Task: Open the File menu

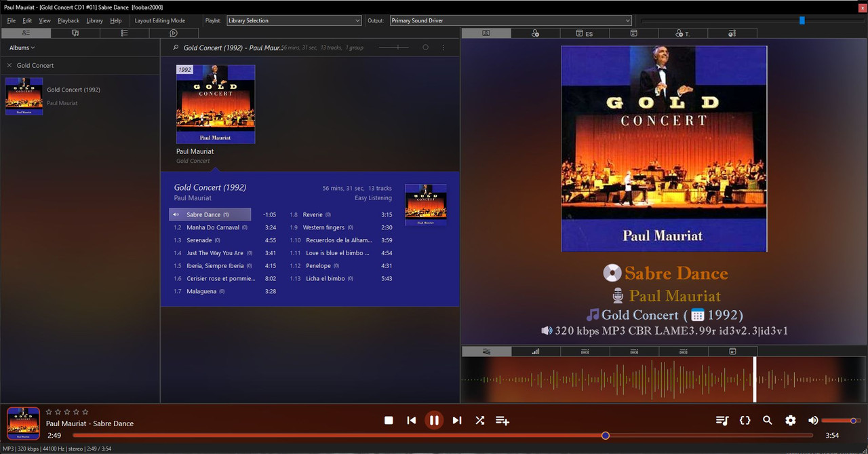Action: 12,20
